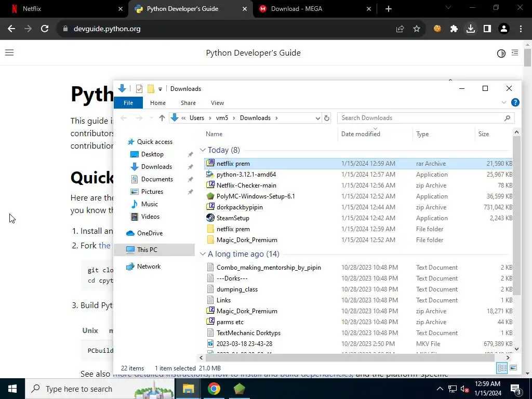Image resolution: width=532 pixels, height=399 pixels.
Task: Switch to Download - MEGA tab
Action: (x=314, y=9)
